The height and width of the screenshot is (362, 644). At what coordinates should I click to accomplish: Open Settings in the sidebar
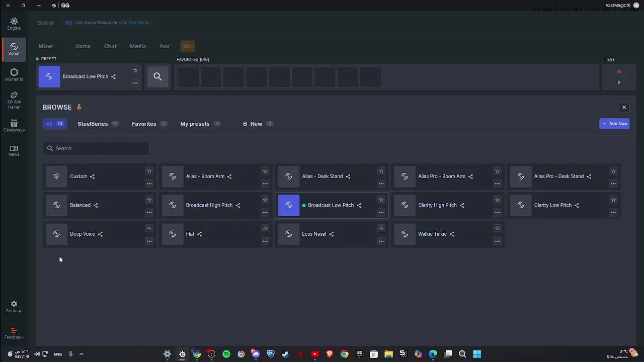tap(14, 307)
